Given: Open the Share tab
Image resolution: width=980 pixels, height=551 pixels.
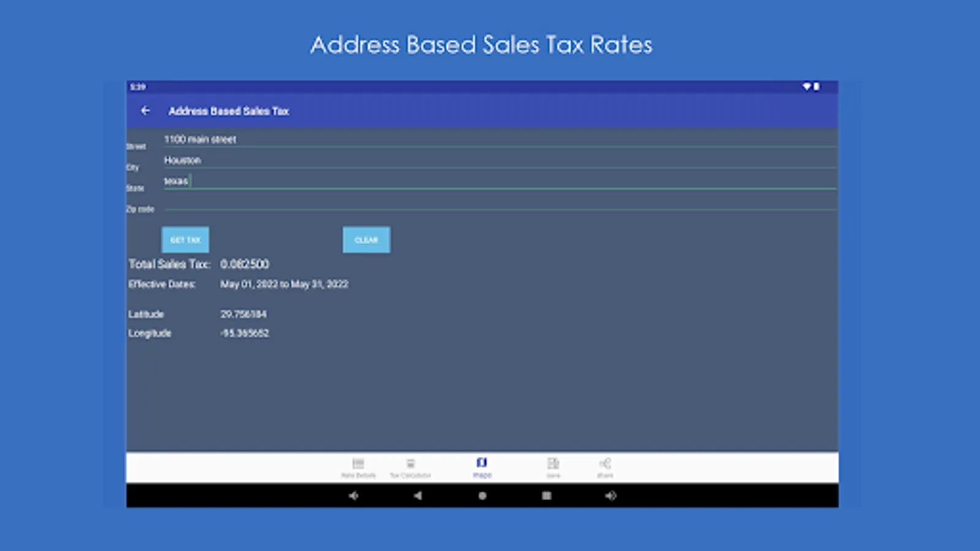Looking at the screenshot, I should tap(605, 468).
